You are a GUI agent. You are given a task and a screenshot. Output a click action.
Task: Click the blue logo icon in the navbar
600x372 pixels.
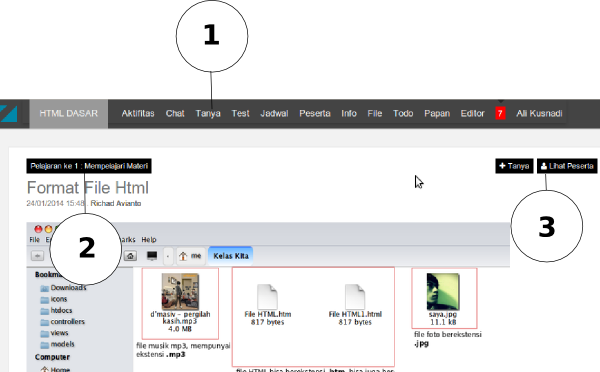(8, 114)
